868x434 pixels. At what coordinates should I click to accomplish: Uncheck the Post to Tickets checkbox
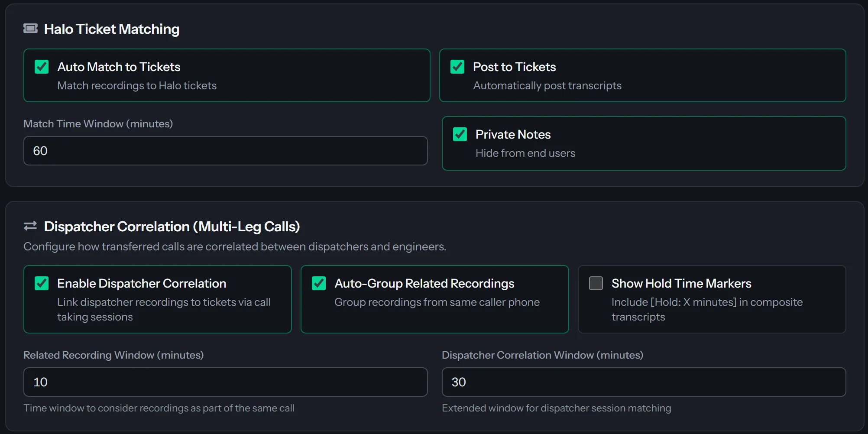[x=457, y=67]
